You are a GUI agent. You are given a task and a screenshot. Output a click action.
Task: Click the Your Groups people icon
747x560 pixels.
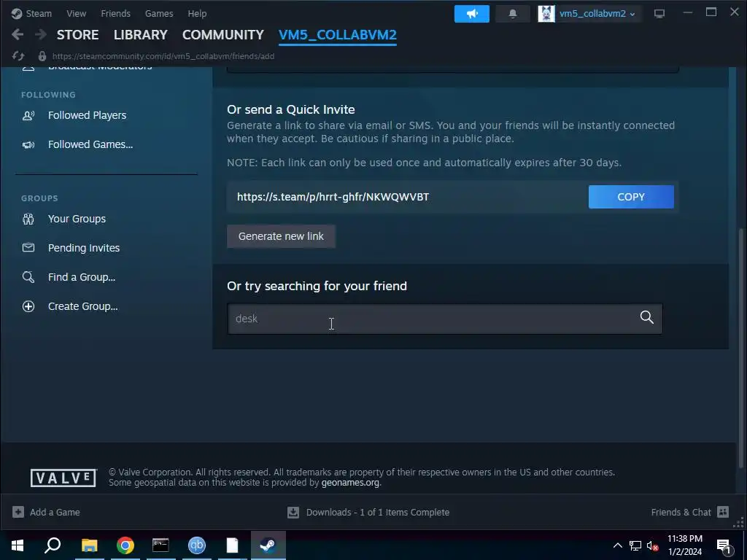tap(28, 219)
